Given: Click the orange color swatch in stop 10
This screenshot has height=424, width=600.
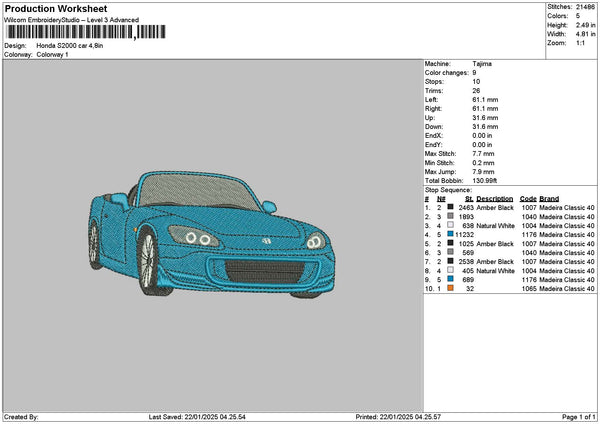Looking at the screenshot, I should pyautogui.click(x=448, y=288).
